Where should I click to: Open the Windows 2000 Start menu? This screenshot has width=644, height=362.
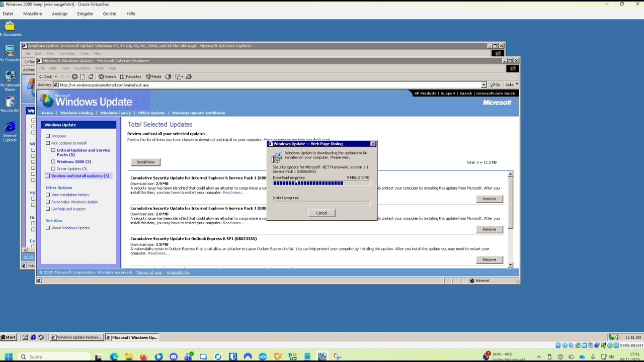click(x=9, y=337)
